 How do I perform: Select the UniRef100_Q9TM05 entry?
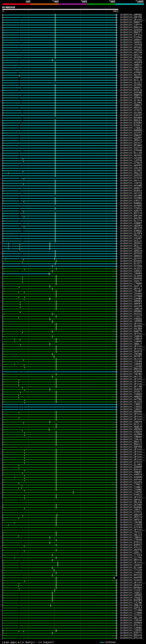point(131,254)
